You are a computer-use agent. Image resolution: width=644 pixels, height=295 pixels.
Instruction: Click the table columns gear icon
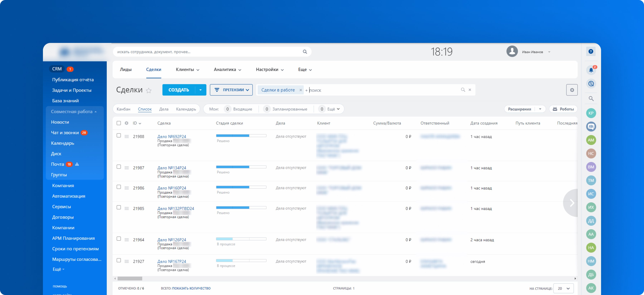coord(126,123)
